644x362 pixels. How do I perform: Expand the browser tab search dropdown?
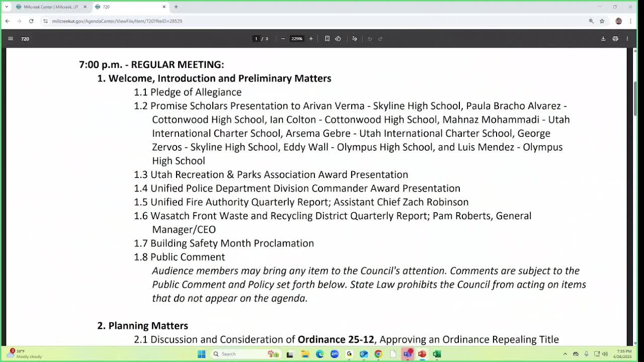pyautogui.click(x=7, y=7)
